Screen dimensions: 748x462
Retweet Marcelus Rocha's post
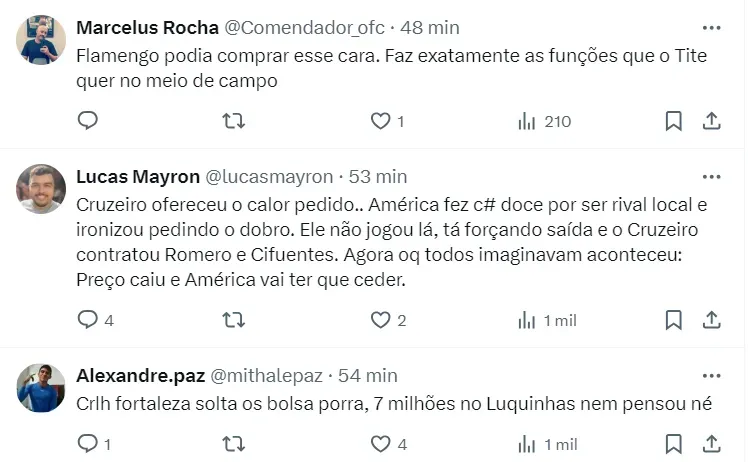tap(233, 121)
